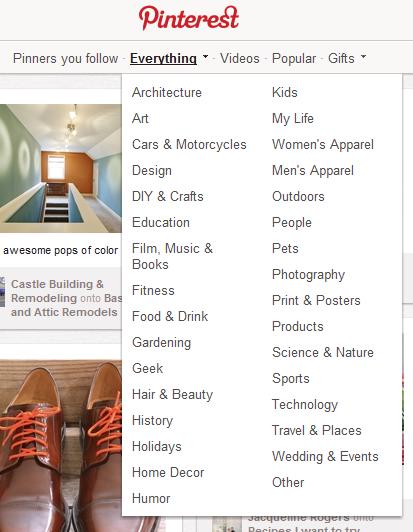Select DIY & Crafts category

coord(168,196)
